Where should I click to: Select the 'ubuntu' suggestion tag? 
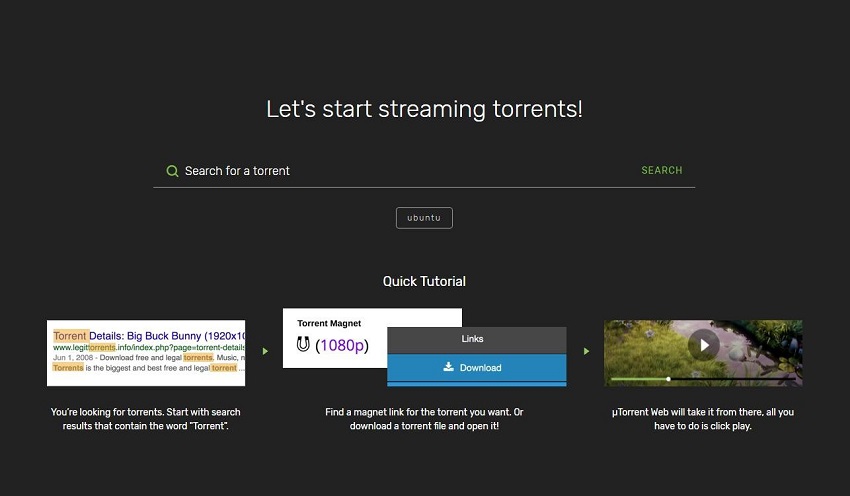click(424, 218)
